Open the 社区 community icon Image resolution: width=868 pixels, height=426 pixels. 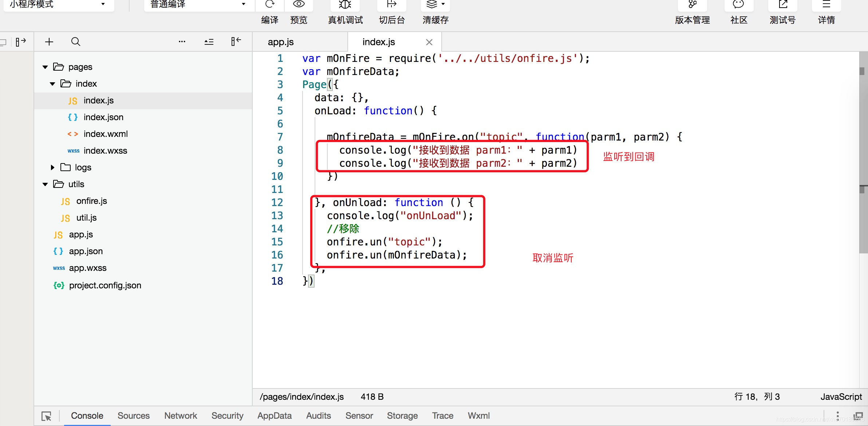click(738, 4)
